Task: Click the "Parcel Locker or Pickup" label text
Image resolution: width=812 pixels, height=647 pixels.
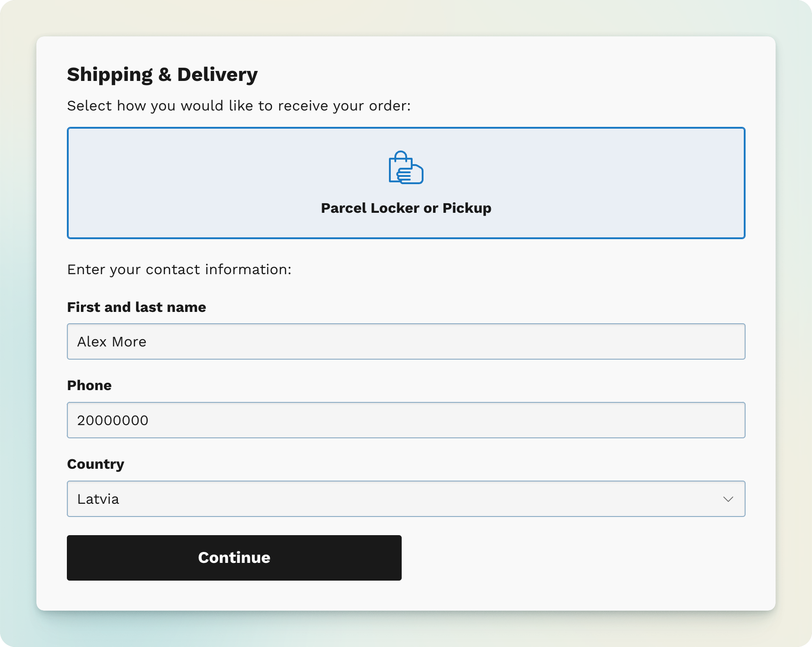Action: (406, 208)
